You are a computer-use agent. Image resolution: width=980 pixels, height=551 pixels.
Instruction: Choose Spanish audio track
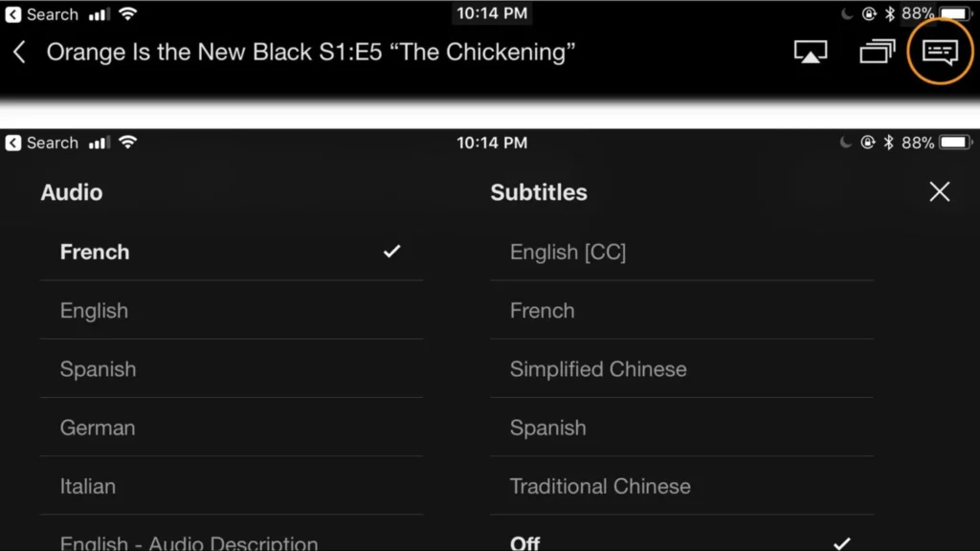[98, 368]
